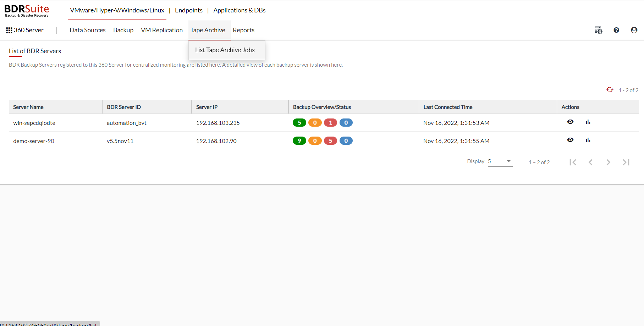Open the Reports menu

coord(244,30)
